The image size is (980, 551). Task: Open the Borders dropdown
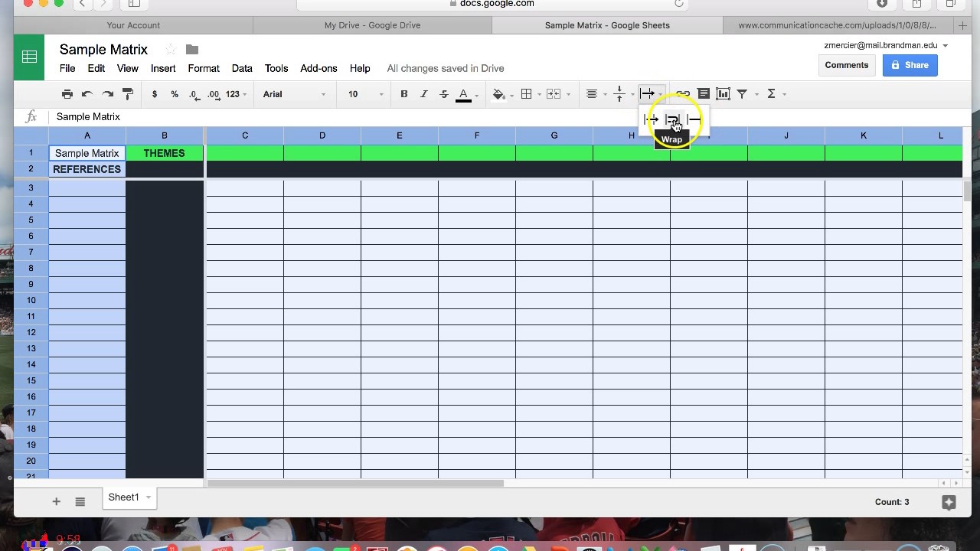click(x=527, y=94)
